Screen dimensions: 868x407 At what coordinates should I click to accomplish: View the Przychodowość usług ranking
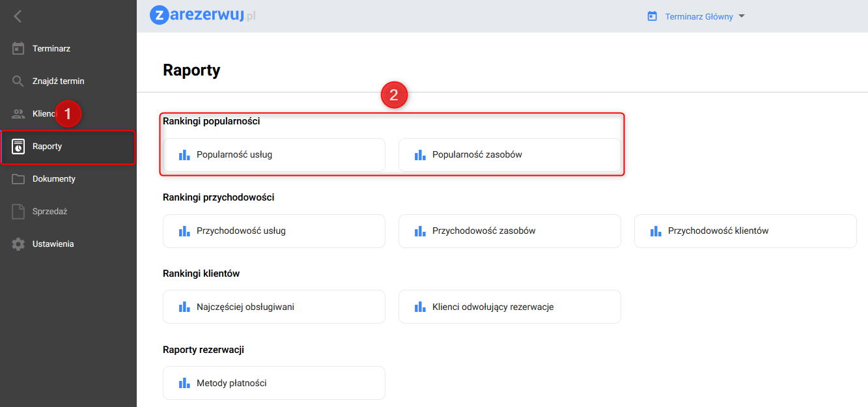pos(273,231)
